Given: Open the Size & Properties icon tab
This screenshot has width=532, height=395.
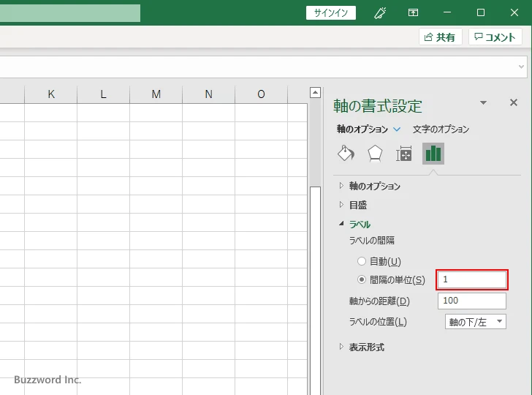Looking at the screenshot, I should (403, 154).
